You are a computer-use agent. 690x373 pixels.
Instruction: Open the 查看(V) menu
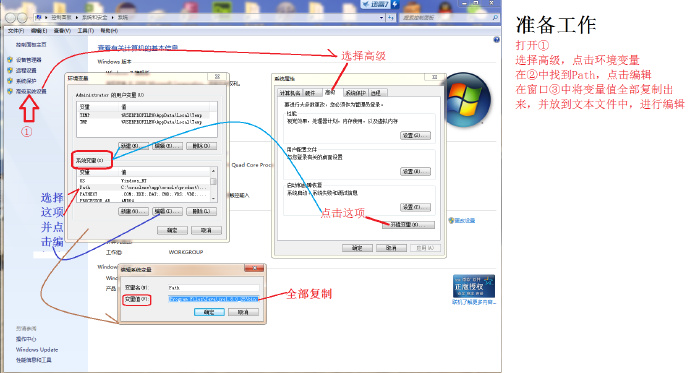pos(62,31)
